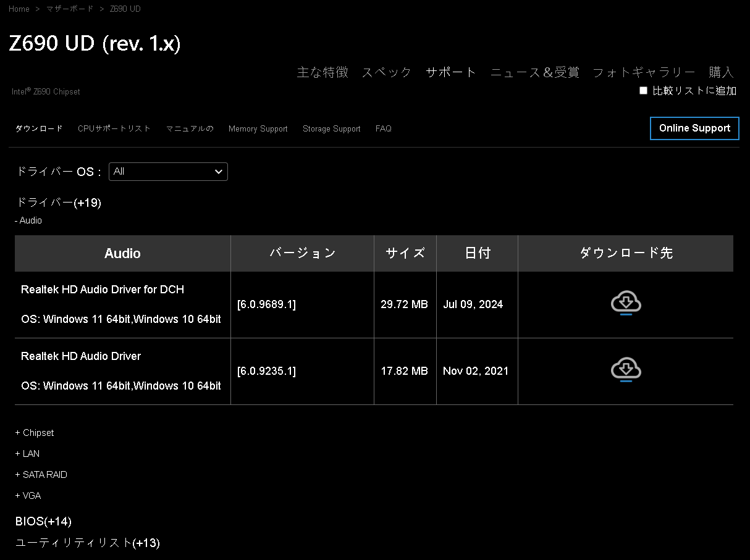
Task: Expand the SATA RAID driver section
Action: (x=41, y=474)
